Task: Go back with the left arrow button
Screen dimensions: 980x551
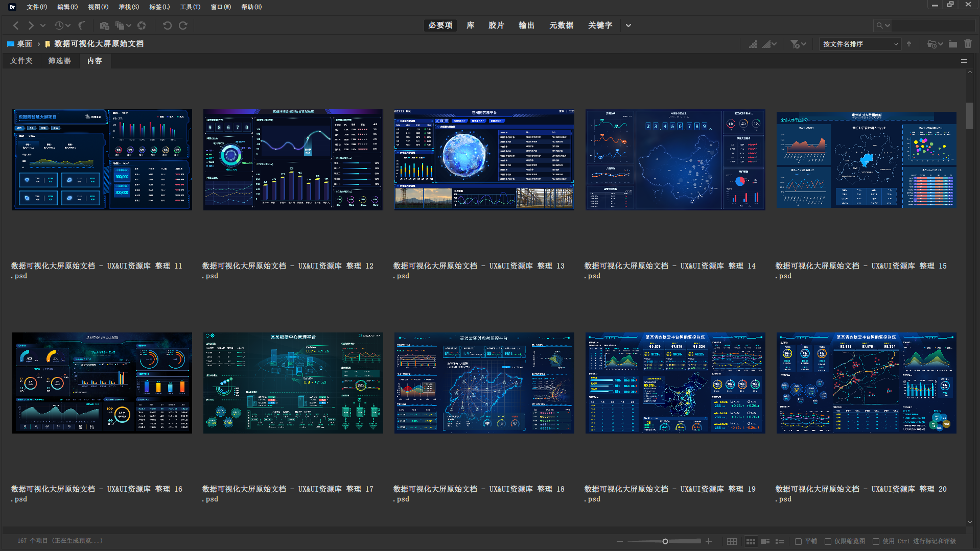Action: pos(16,26)
